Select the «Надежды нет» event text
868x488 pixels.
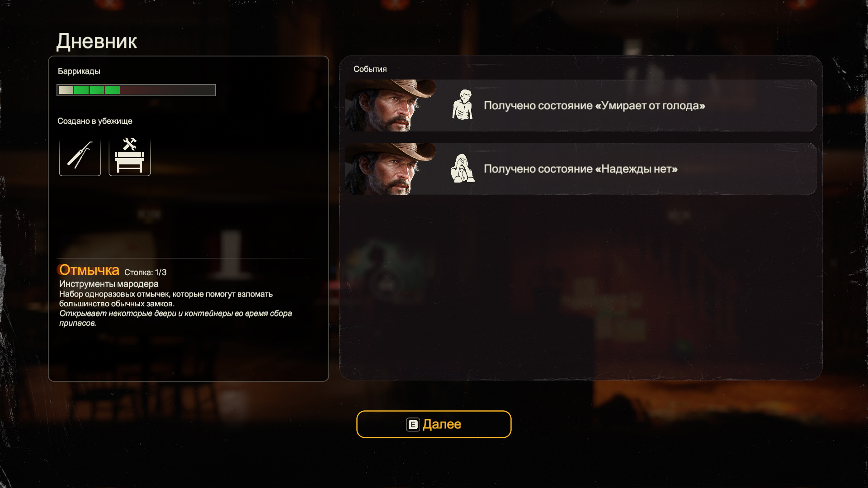pyautogui.click(x=580, y=169)
